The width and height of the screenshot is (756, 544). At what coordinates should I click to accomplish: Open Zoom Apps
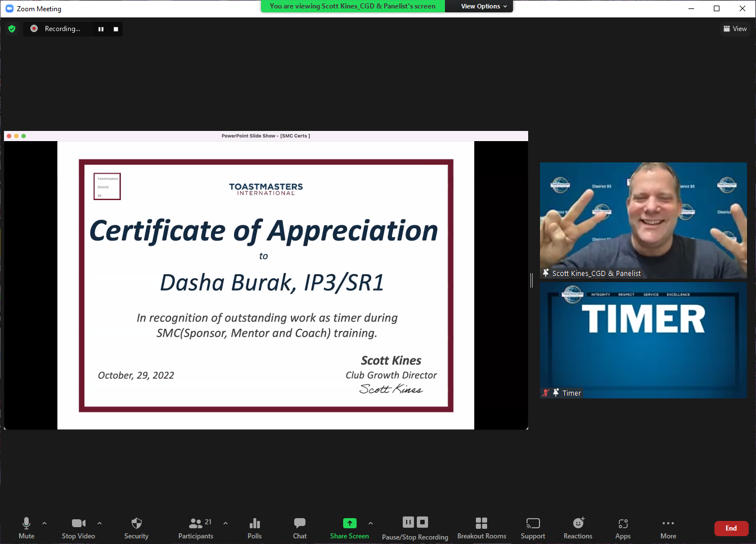[x=623, y=528]
